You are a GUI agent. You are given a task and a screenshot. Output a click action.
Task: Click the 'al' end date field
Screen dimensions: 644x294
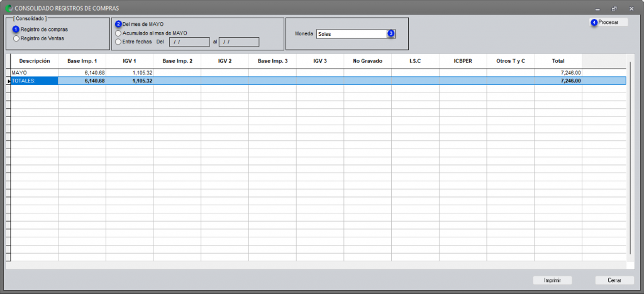239,42
